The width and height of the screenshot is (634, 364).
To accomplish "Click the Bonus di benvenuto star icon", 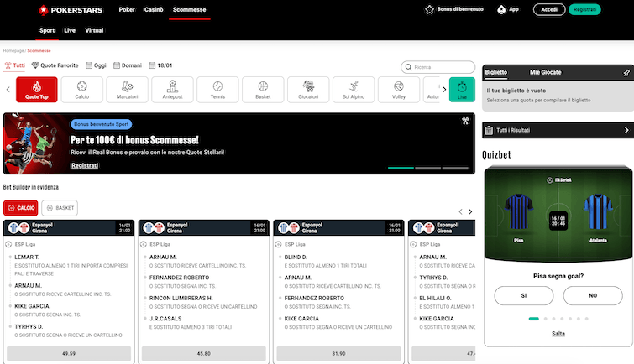I will [x=429, y=10].
